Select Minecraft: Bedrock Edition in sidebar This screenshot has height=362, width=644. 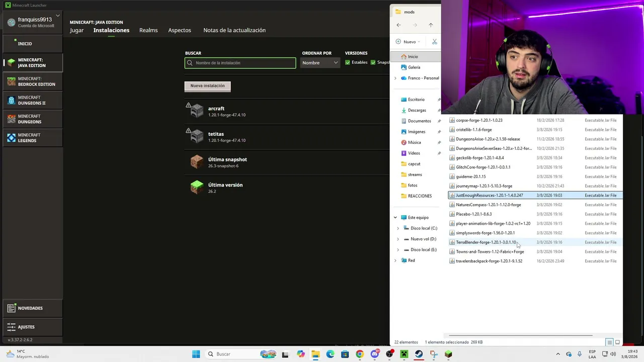click(33, 81)
